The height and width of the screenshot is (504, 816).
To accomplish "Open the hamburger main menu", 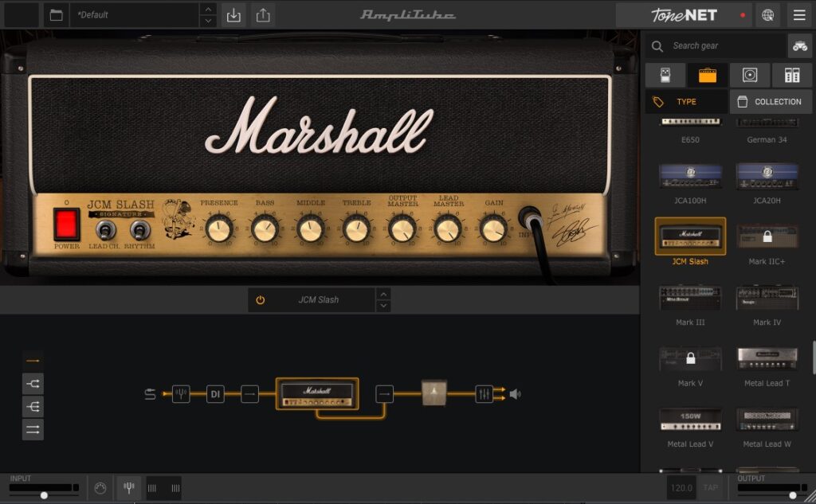I will (x=799, y=15).
